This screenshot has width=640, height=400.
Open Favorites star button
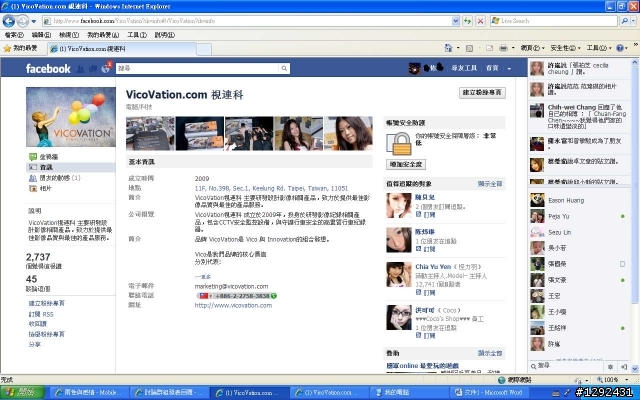tap(20, 48)
